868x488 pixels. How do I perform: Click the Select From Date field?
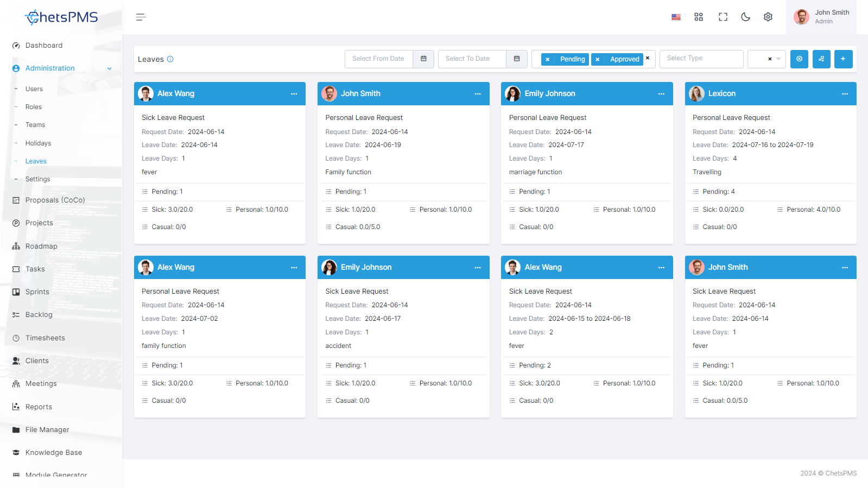click(379, 59)
